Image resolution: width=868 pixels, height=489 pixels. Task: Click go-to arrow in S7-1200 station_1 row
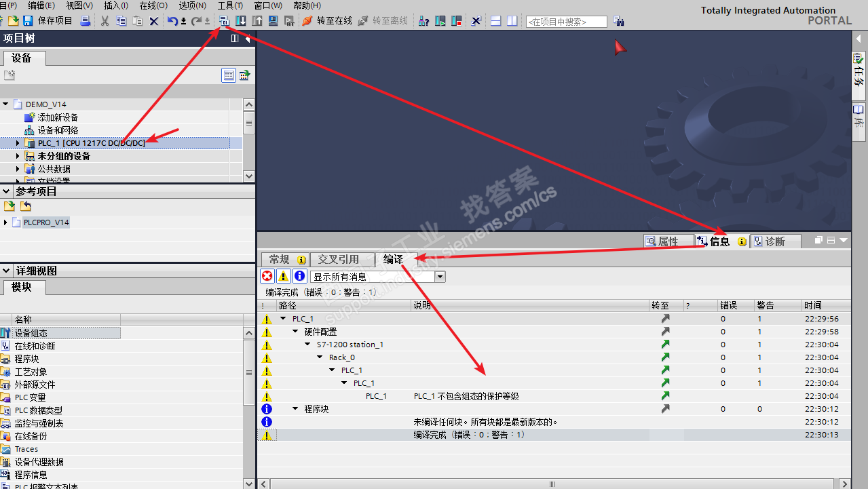665,345
